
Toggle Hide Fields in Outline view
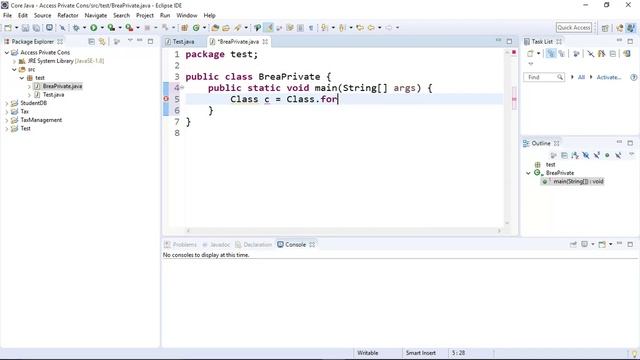coord(586,155)
